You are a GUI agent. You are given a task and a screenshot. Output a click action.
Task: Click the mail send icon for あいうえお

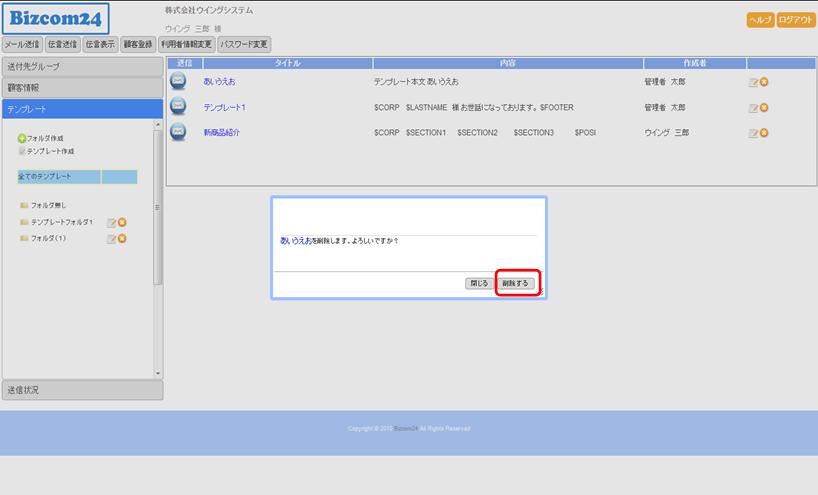pyautogui.click(x=178, y=81)
